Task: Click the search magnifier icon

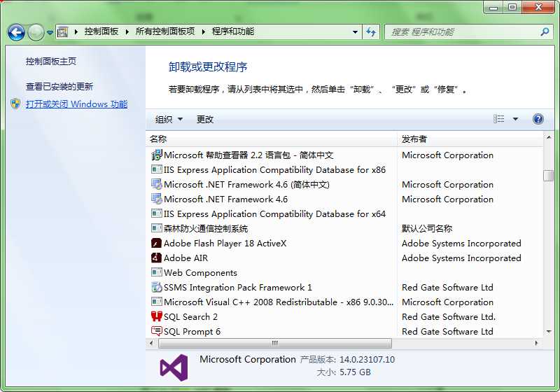Action: click(545, 31)
